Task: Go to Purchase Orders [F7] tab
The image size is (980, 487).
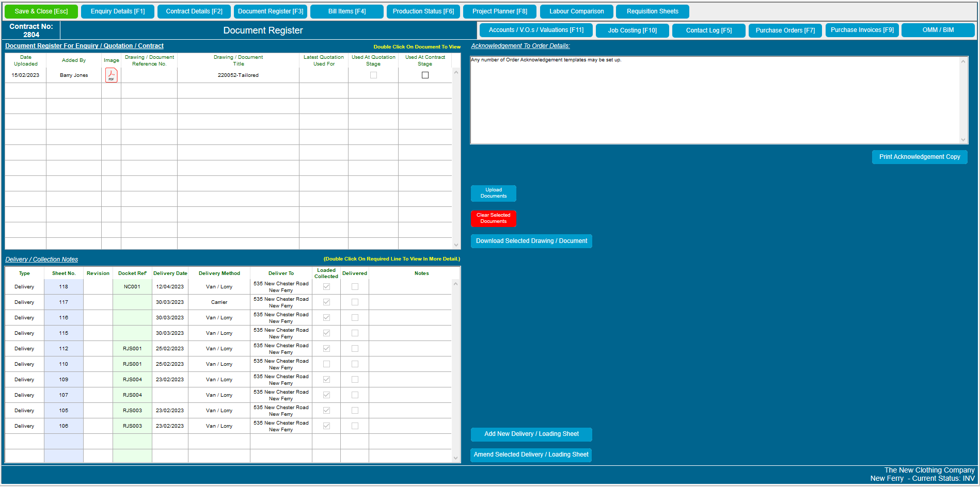Action: pyautogui.click(x=785, y=30)
